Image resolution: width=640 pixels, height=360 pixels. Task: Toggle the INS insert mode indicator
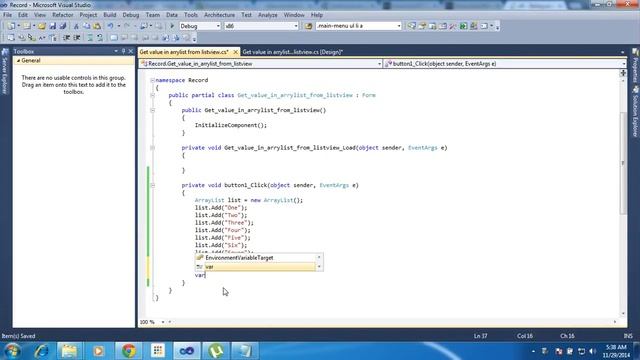628,336
